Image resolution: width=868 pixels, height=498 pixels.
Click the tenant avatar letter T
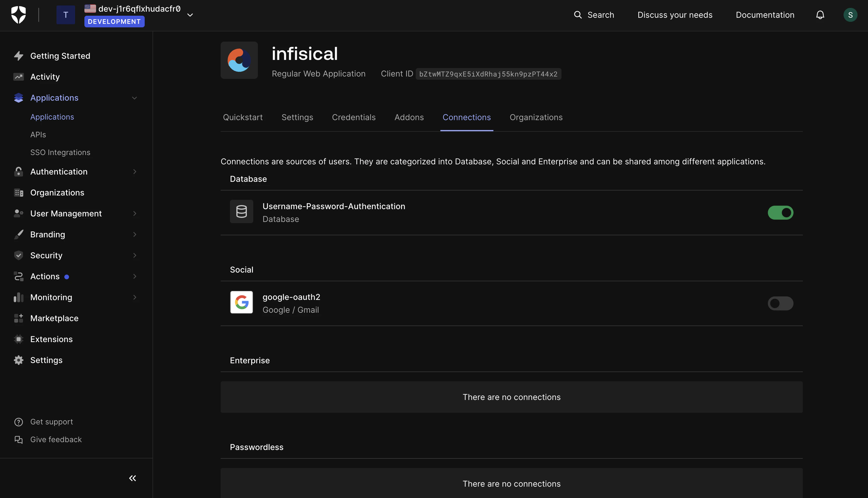66,15
